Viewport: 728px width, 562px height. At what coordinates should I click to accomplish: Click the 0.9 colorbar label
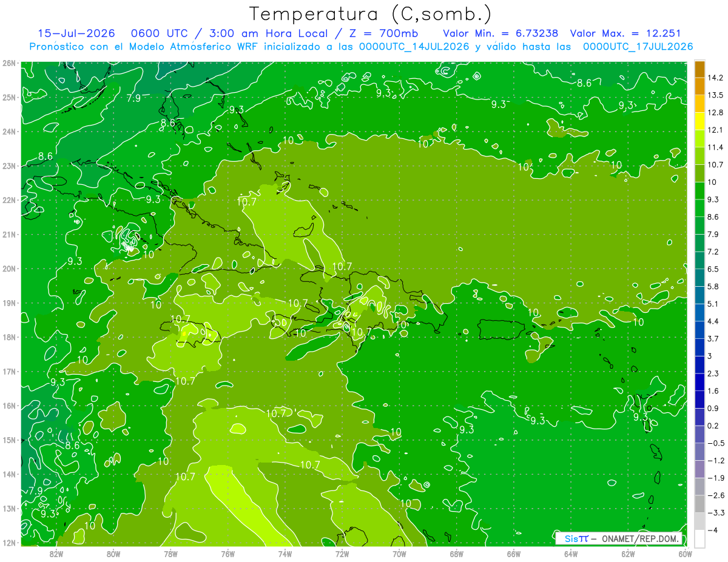(x=713, y=409)
